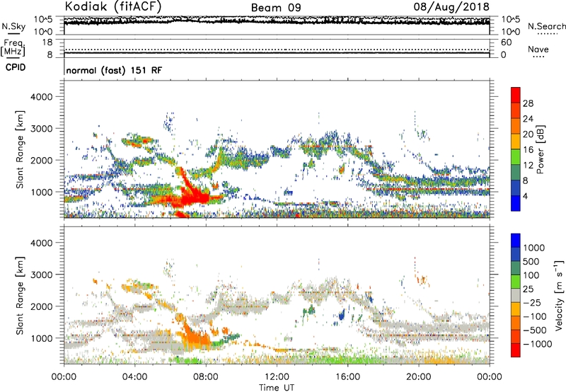The width and height of the screenshot is (566, 392).
Task: Pick the red top segment of the power colorbar
Action: click(x=516, y=96)
